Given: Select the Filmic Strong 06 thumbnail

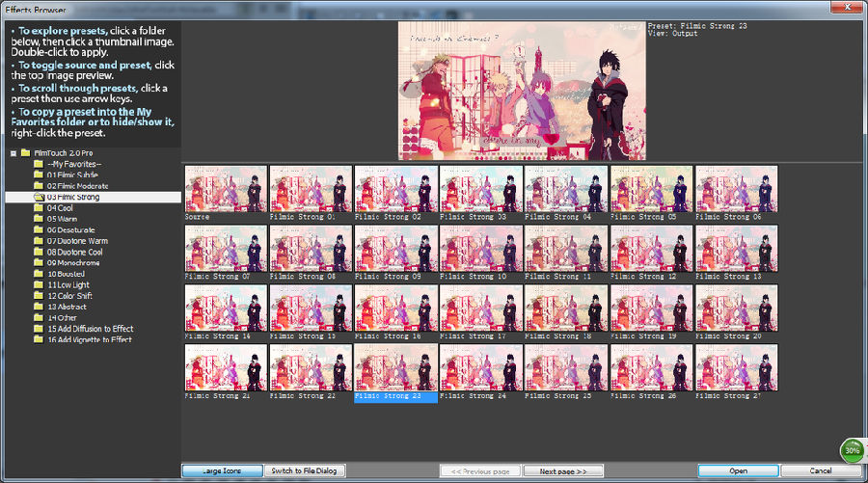Looking at the screenshot, I should point(736,189).
